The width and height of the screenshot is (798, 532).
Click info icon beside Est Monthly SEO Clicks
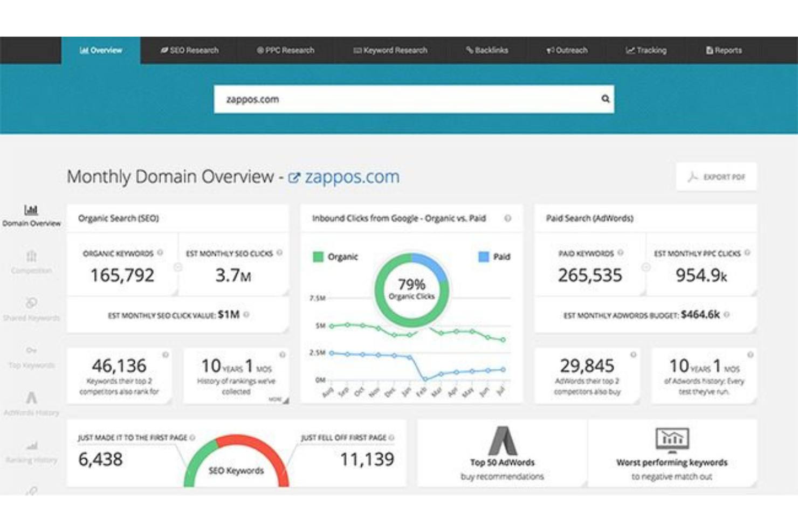279,253
